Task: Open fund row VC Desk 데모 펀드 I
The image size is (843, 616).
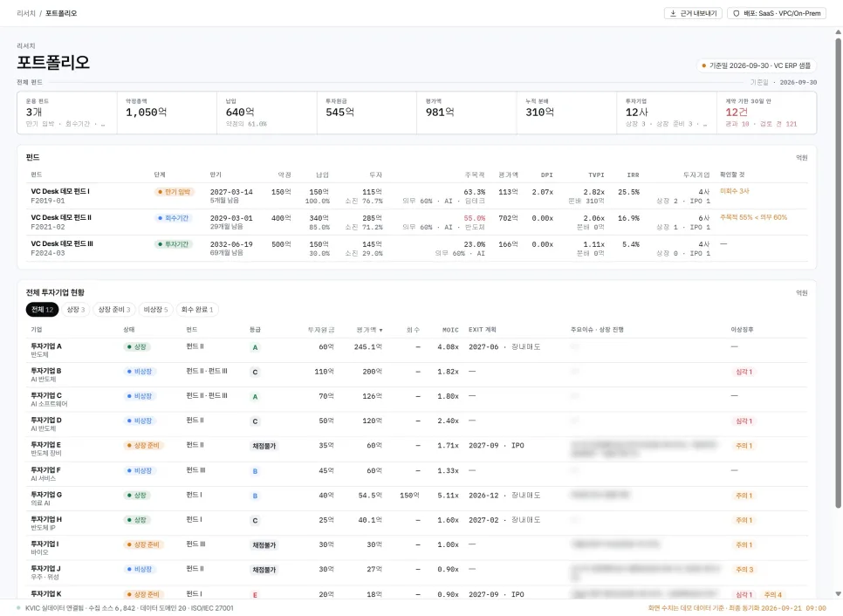Action: coord(416,196)
